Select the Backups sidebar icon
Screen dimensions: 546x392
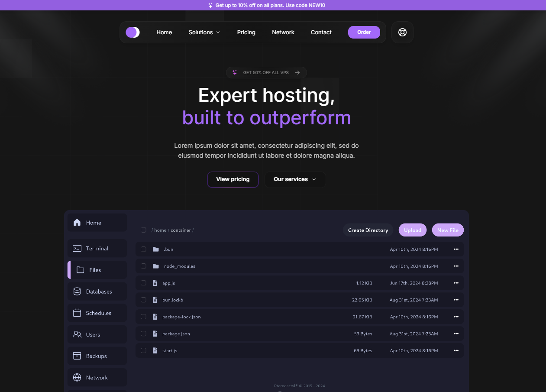pyautogui.click(x=77, y=356)
